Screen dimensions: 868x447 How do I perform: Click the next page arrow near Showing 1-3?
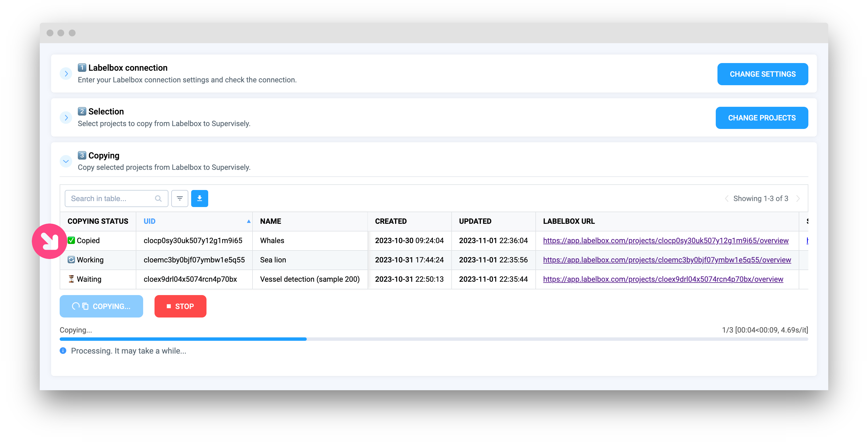coord(798,199)
